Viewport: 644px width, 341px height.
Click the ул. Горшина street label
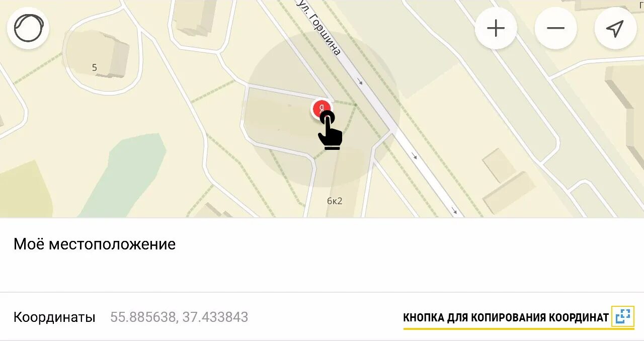click(x=319, y=27)
